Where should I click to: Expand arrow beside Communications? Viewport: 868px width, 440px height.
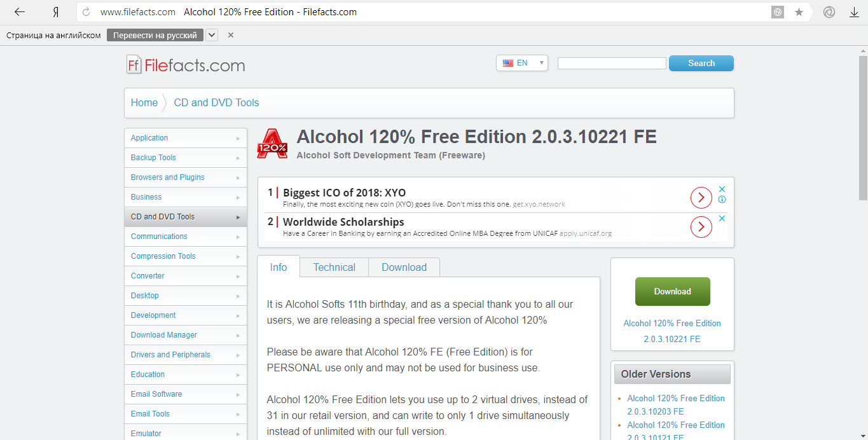point(238,237)
